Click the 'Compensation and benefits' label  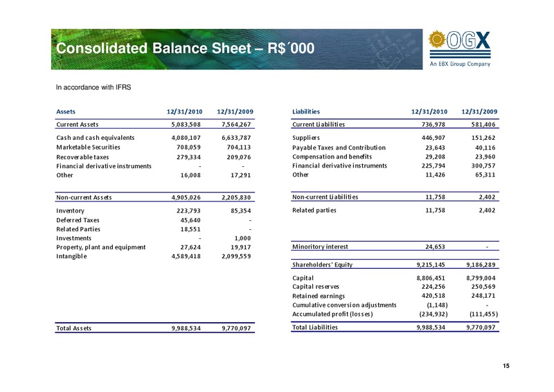(x=332, y=157)
